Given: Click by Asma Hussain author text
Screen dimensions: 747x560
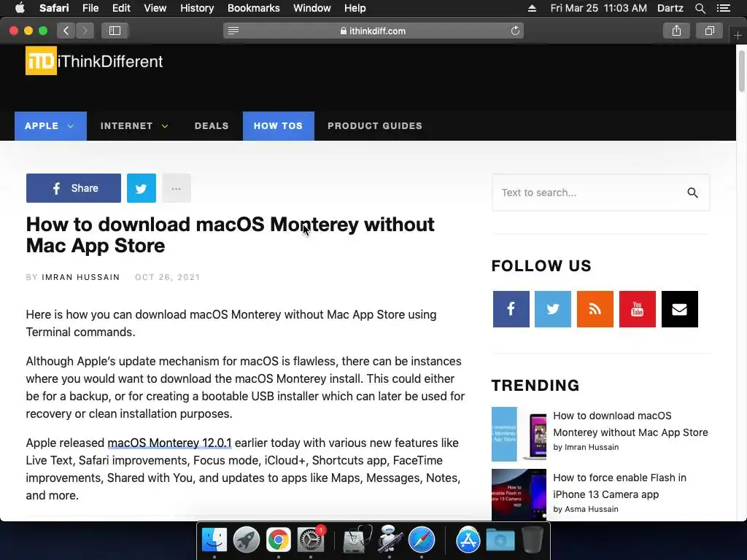Looking at the screenshot, I should point(586,509).
